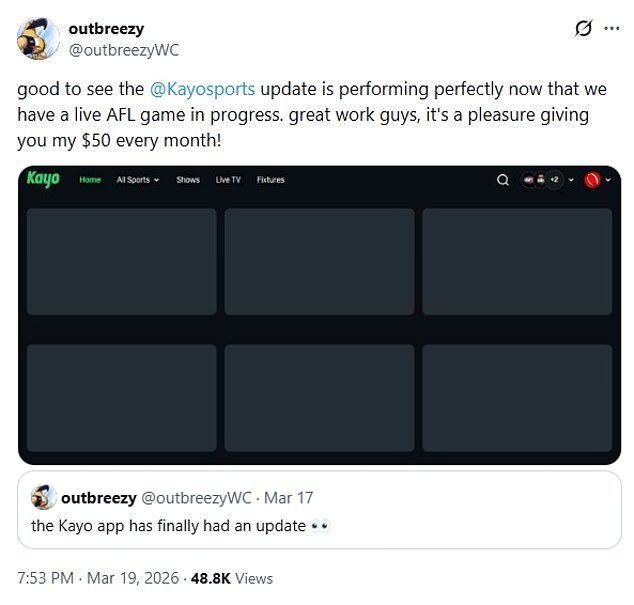Expand the All Sports dropdown

(138, 180)
